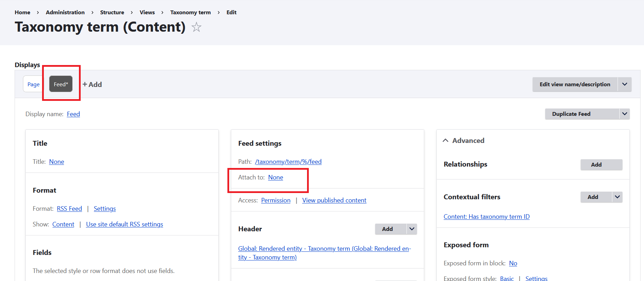Viewport: 644px width, 281px height.
Task: Open Exposed form style Settings link
Action: [x=536, y=279]
